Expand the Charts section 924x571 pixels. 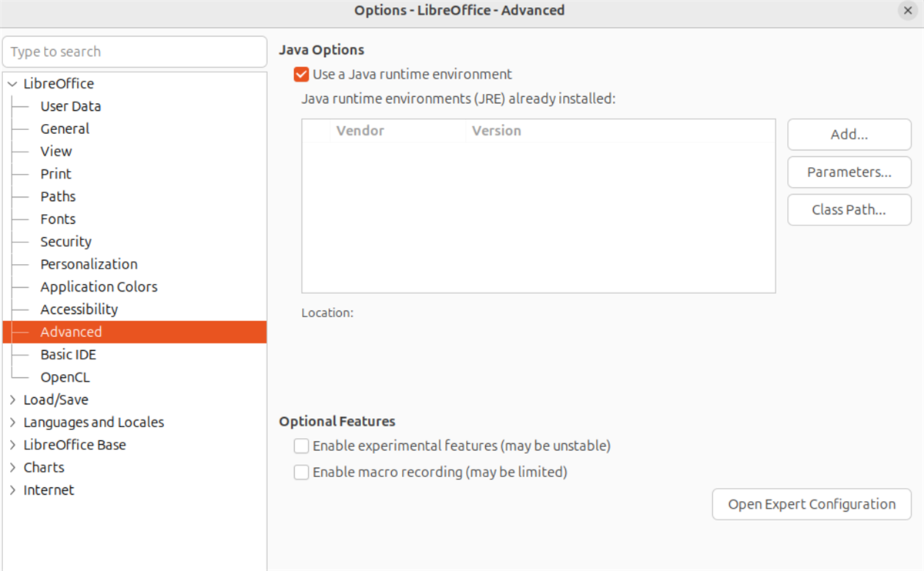coord(12,467)
